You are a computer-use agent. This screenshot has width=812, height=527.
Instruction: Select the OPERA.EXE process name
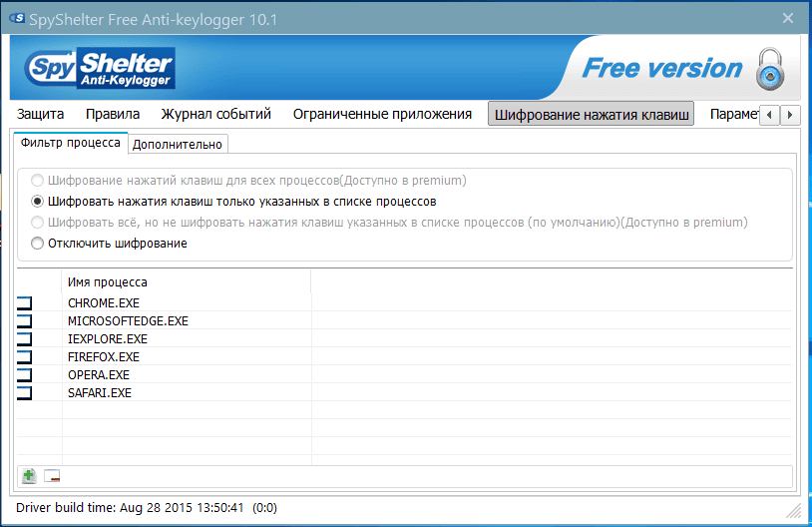pyautogui.click(x=99, y=375)
